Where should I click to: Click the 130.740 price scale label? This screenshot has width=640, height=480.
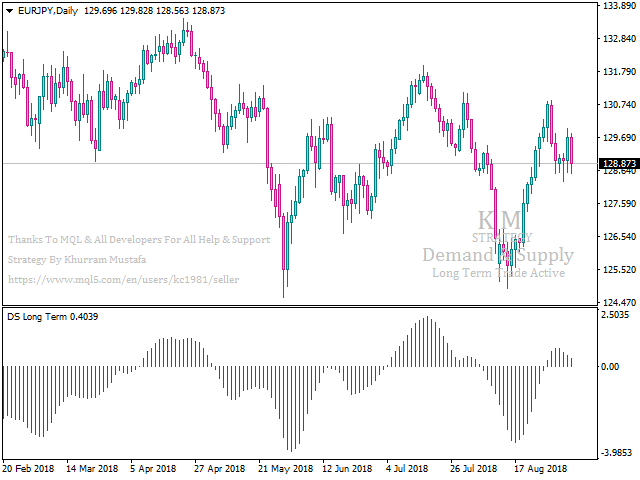coord(618,105)
